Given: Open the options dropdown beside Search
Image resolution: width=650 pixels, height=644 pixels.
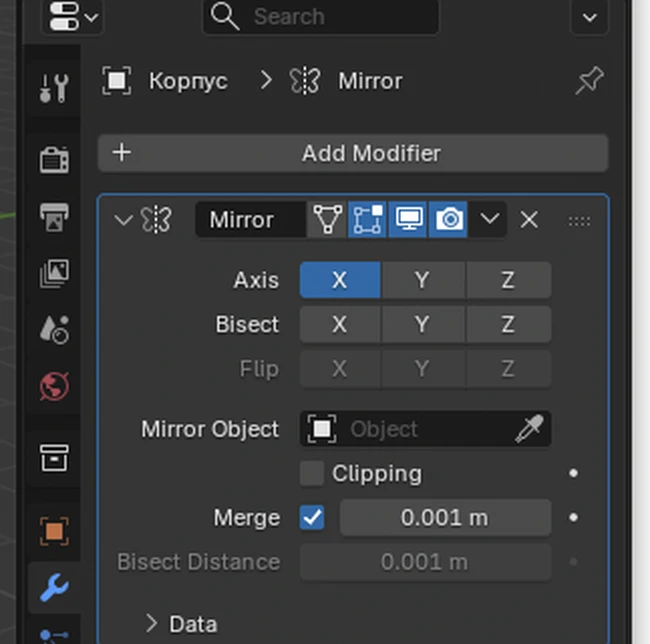Looking at the screenshot, I should point(589,17).
